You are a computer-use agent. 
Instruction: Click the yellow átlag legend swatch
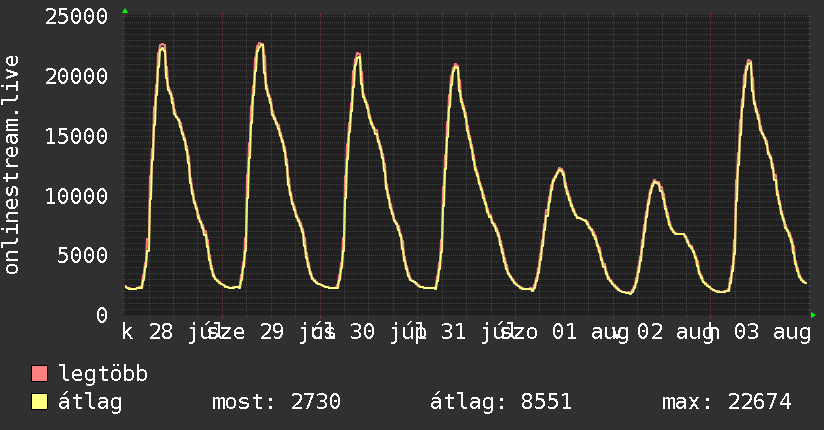(x=39, y=402)
